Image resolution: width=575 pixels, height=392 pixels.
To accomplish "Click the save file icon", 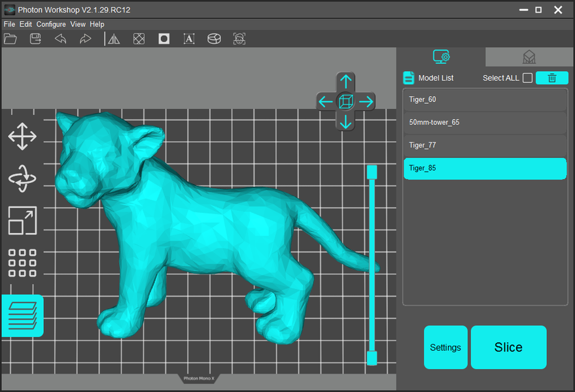I will (x=36, y=39).
